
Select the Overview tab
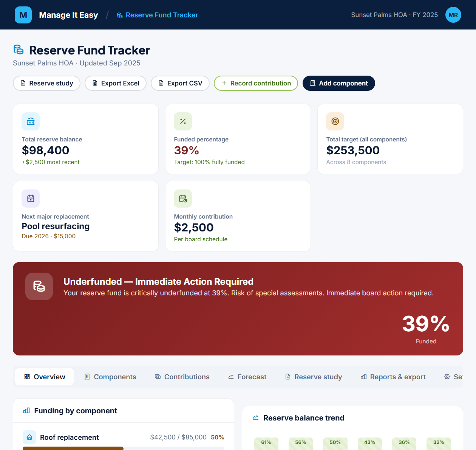(45, 377)
